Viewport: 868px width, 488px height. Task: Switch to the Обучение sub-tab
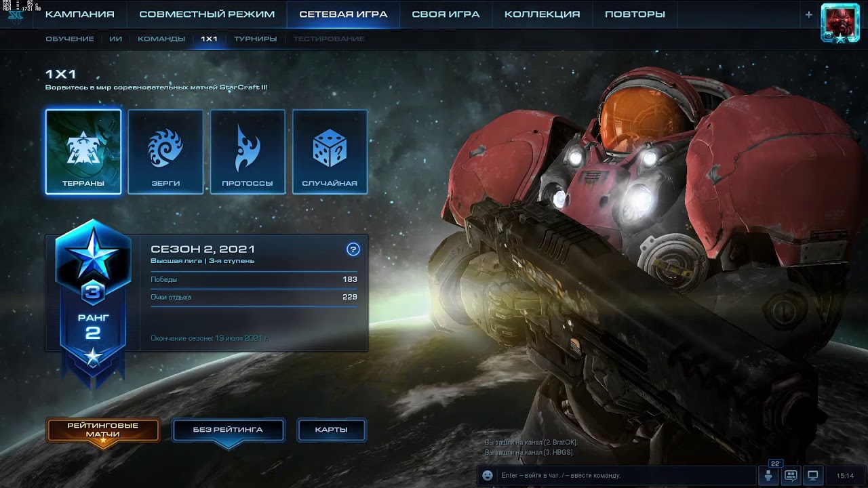70,39
